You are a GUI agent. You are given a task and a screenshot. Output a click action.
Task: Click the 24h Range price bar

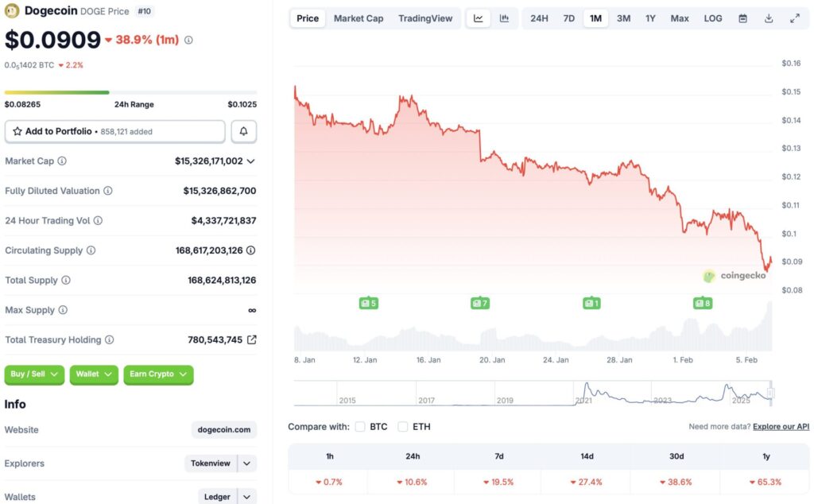[x=130, y=91]
